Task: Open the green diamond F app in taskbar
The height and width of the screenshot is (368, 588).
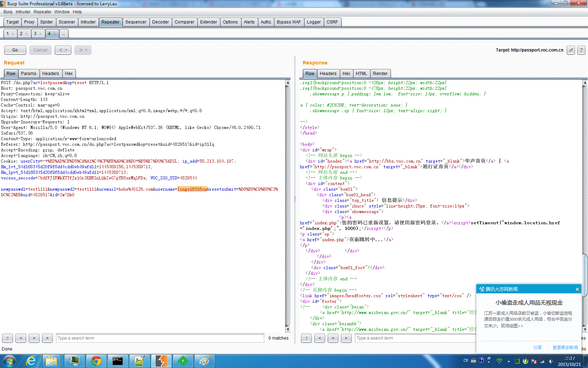Action: tap(183, 361)
